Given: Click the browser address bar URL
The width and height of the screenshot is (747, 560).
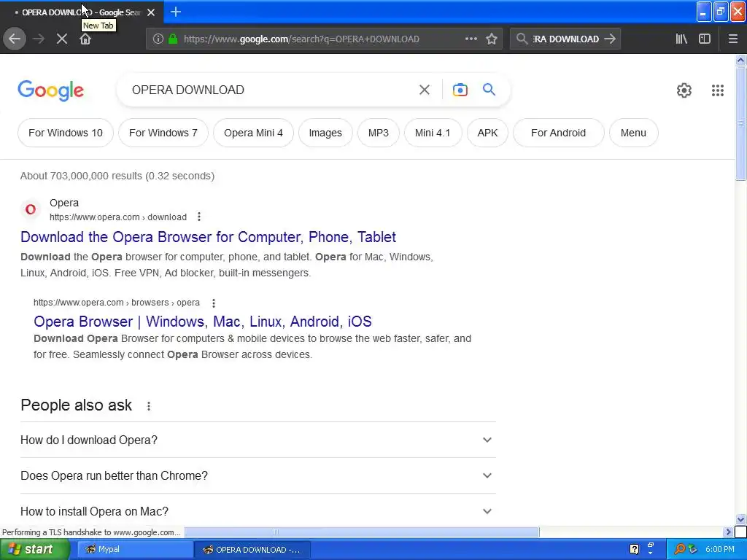Looking at the screenshot, I should click(x=301, y=39).
